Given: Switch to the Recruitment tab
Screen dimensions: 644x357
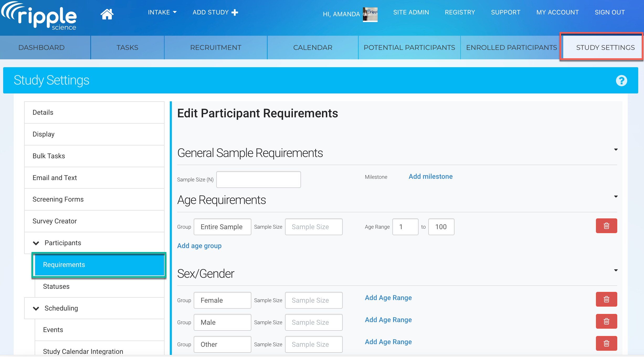Looking at the screenshot, I should (215, 48).
